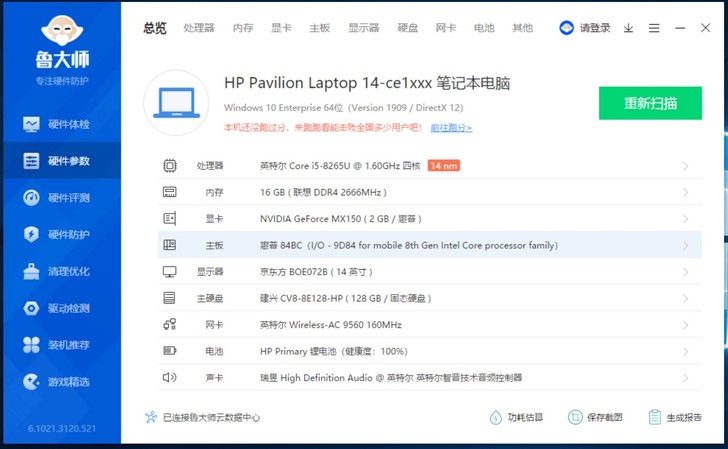
Task: Click 生成报告 to generate report
Action: point(675,417)
